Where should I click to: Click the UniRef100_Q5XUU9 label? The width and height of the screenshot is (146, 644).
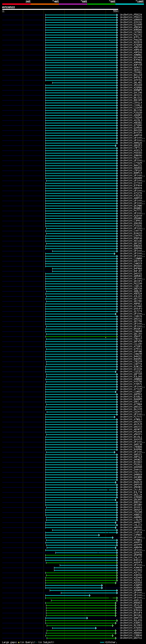(131, 85)
